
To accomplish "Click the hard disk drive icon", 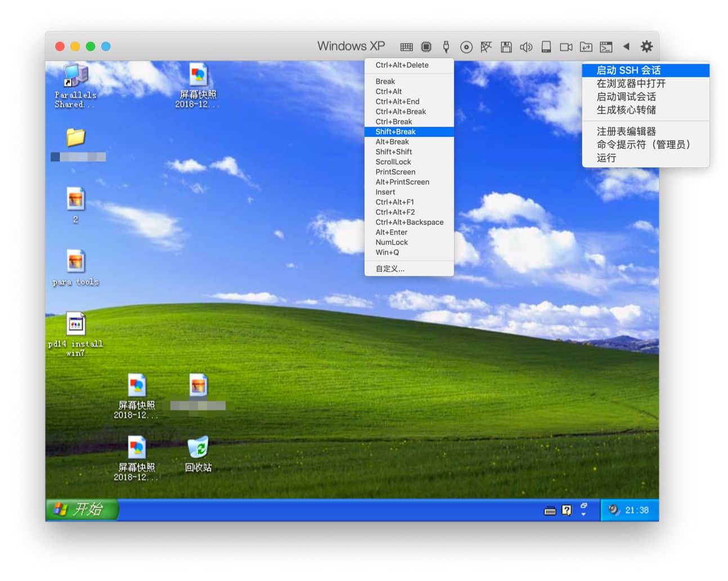I will (x=546, y=47).
